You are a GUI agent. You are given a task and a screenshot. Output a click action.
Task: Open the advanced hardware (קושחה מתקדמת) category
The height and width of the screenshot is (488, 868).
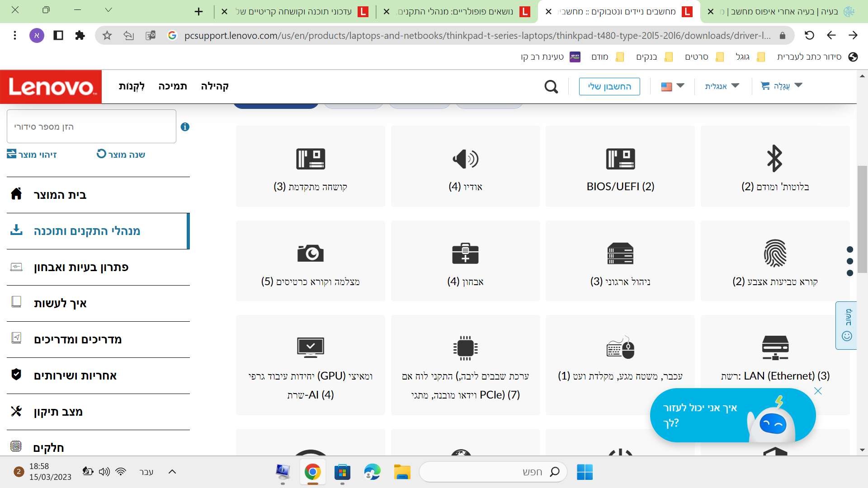(x=311, y=166)
